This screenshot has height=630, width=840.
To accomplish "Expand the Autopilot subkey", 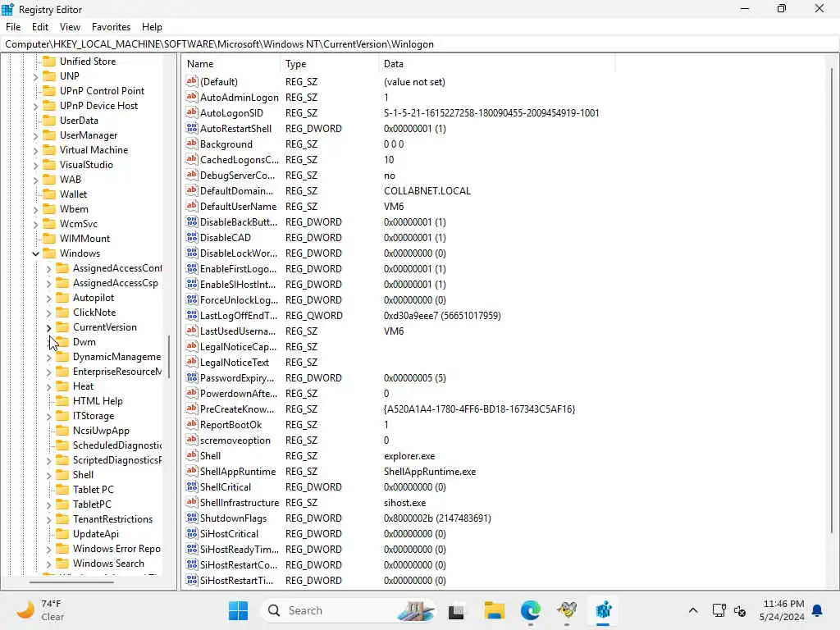I will pyautogui.click(x=48, y=298).
